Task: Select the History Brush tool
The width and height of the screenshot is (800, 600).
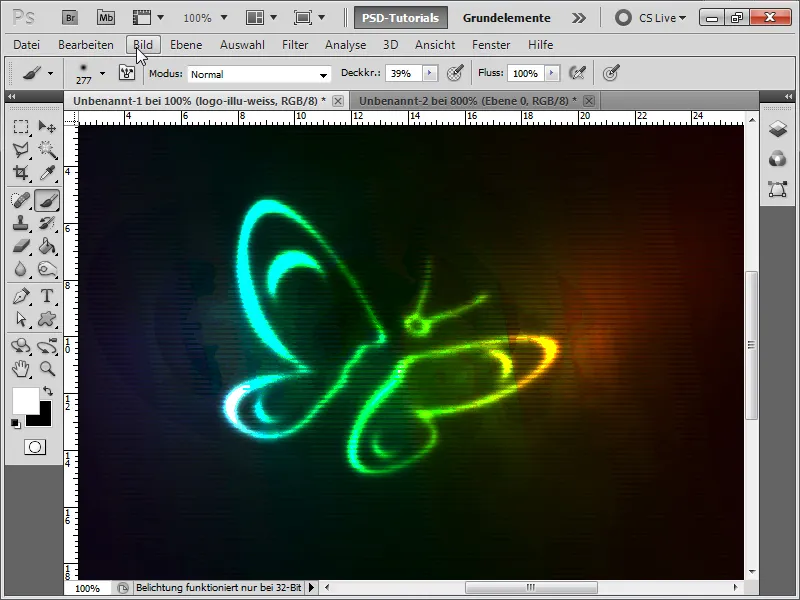Action: coord(47,223)
